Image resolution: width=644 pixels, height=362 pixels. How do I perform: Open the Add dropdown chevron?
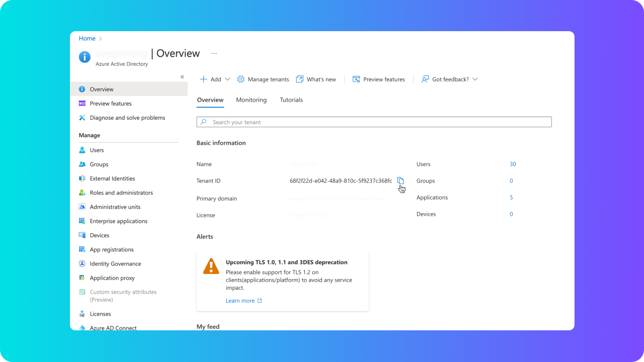click(x=227, y=79)
